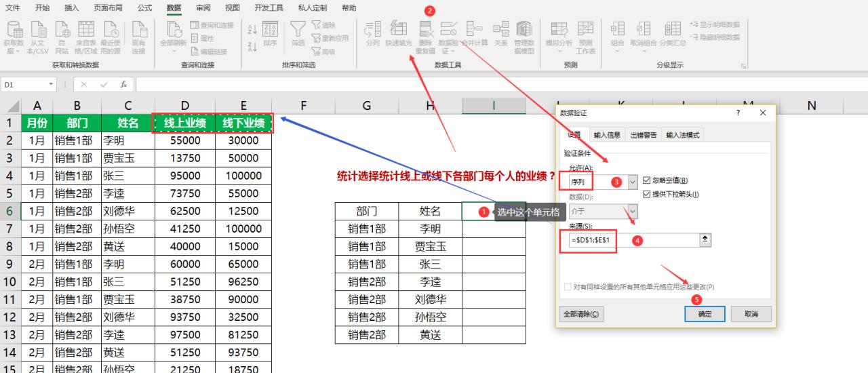Image resolution: width=868 pixels, height=373 pixels.
Task: Click the formula bar input
Action: point(500,85)
